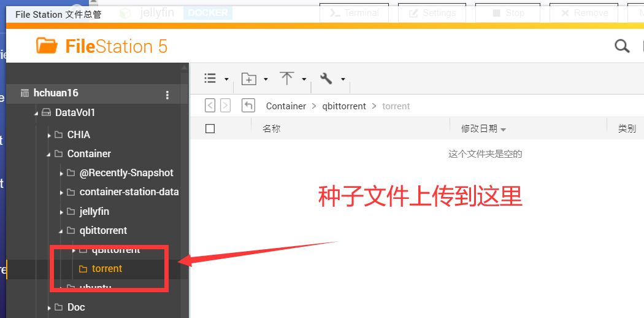This screenshot has height=318, width=644.
Task: Click the wrench tools icon
Action: click(x=326, y=78)
